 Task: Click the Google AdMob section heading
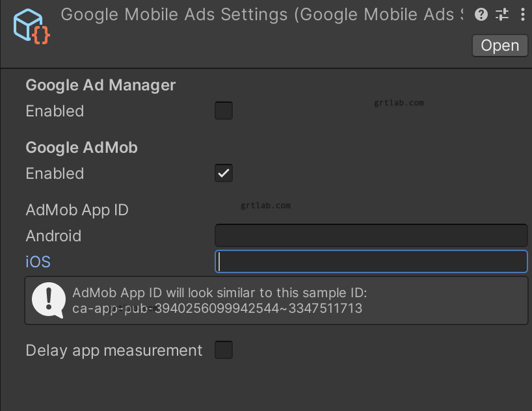click(x=81, y=148)
